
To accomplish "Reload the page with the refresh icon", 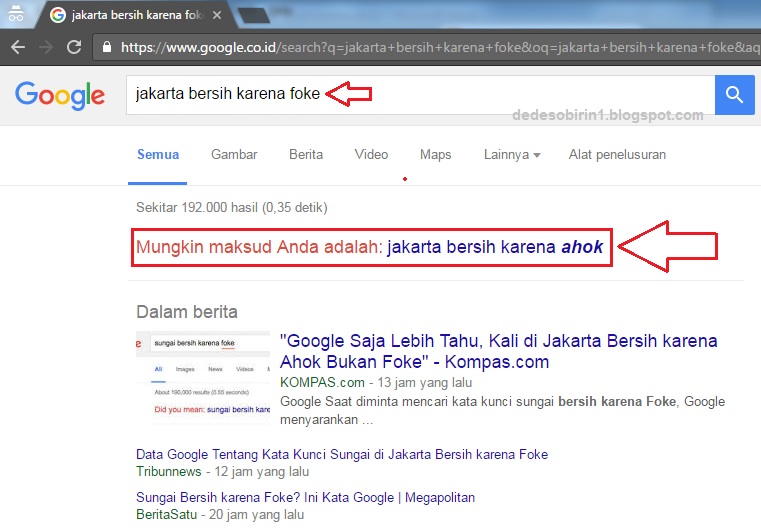I will tap(74, 47).
